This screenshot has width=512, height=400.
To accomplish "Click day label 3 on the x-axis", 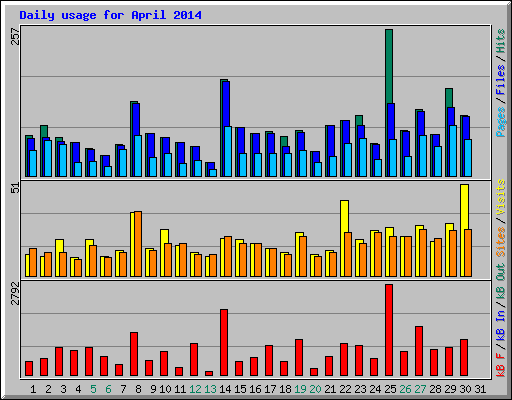I will (63, 389).
